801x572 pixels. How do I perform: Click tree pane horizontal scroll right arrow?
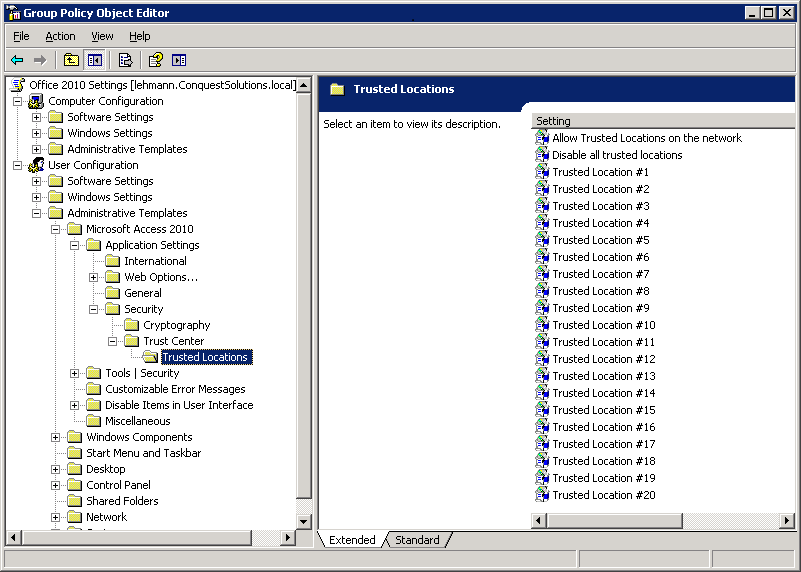coord(288,537)
